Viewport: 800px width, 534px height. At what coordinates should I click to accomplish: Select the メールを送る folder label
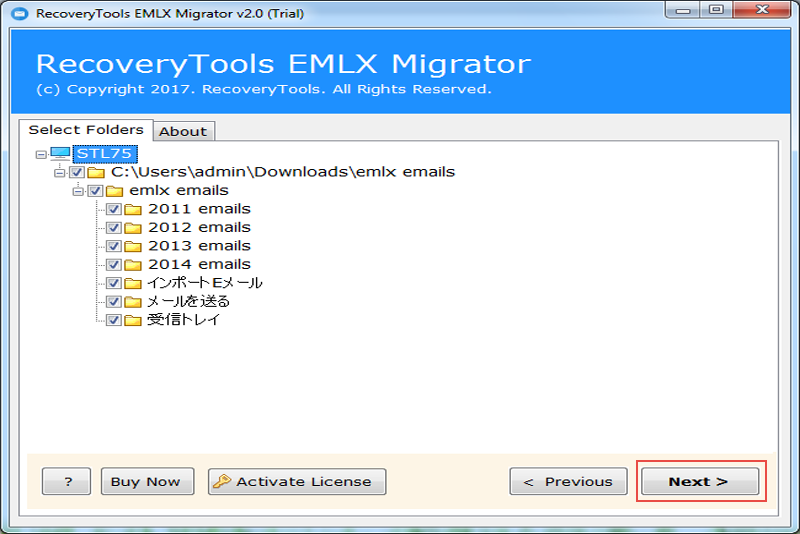[x=188, y=301]
